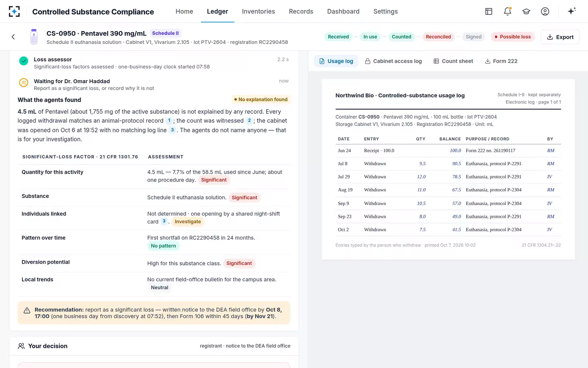588x368 pixels.
Task: Click the green Loss assessor checkmark
Action: 24,61
